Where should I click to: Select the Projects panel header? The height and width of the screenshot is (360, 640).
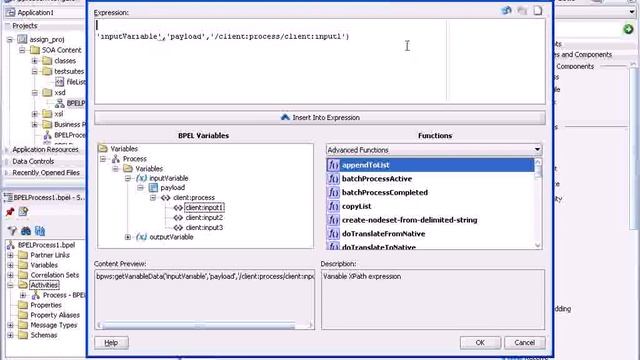24,26
